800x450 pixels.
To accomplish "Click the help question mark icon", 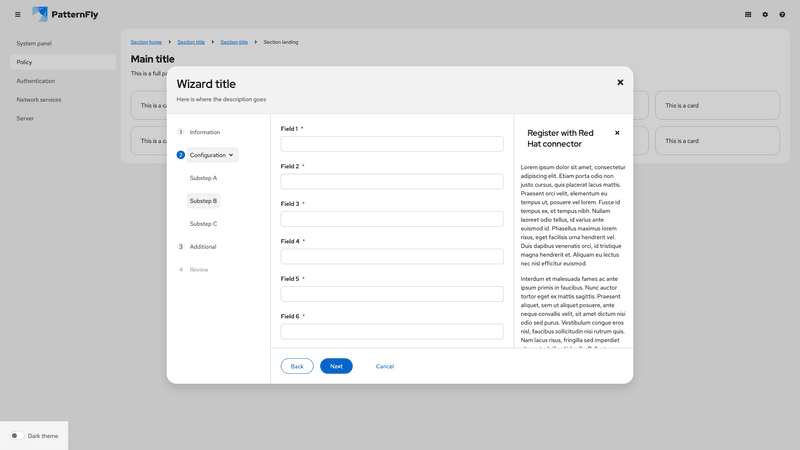I will [782, 14].
